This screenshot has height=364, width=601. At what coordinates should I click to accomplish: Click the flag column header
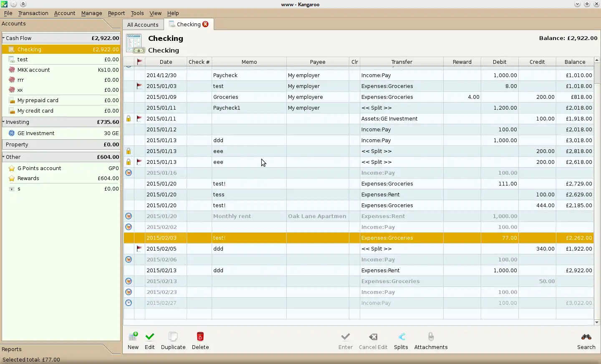pyautogui.click(x=139, y=62)
